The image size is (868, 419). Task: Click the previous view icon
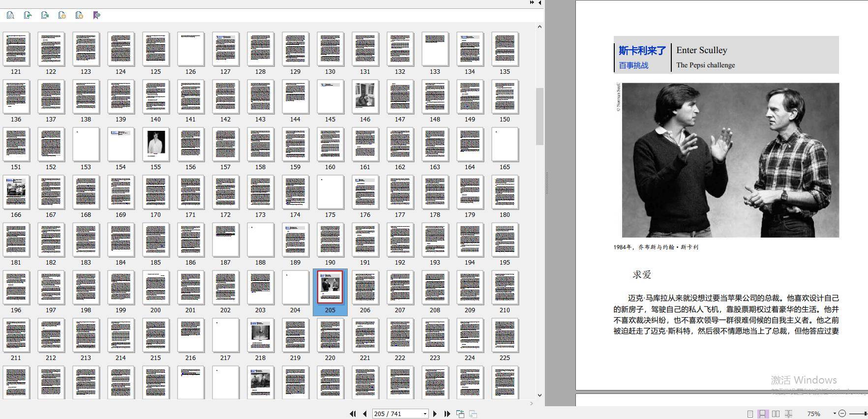(x=460, y=414)
